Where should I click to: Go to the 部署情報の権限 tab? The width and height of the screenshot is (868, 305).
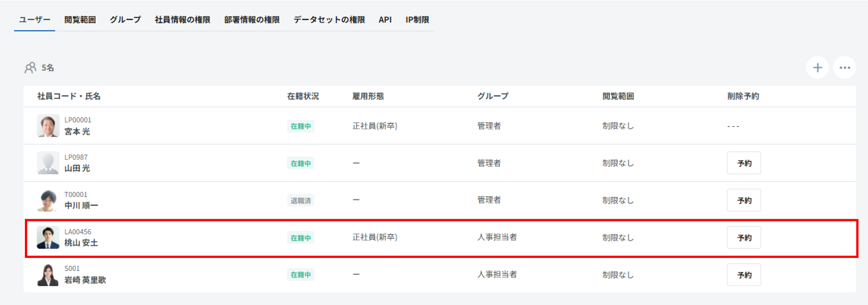(252, 20)
